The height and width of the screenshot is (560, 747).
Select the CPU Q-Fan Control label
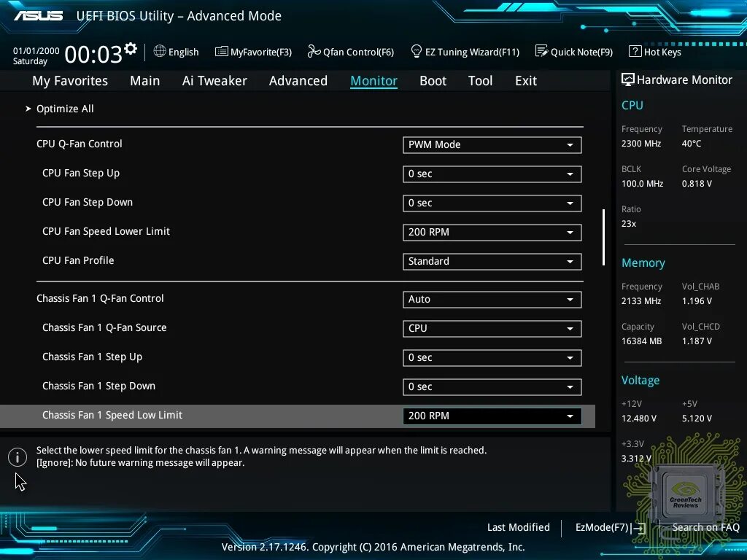tap(79, 144)
